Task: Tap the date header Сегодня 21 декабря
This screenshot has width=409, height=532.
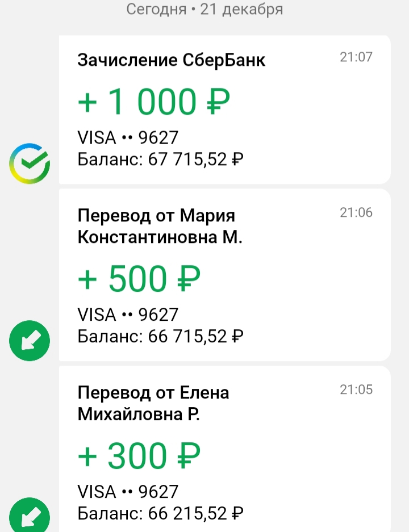Action: coord(204,9)
